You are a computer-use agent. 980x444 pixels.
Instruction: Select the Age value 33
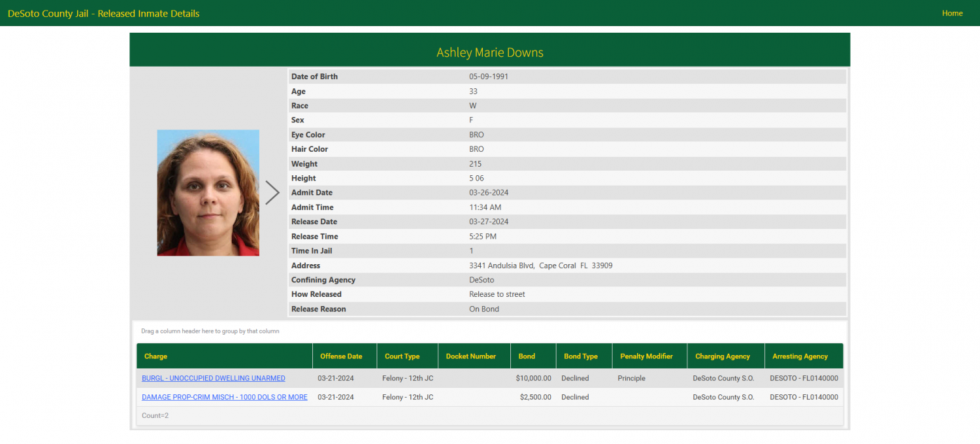pos(473,92)
